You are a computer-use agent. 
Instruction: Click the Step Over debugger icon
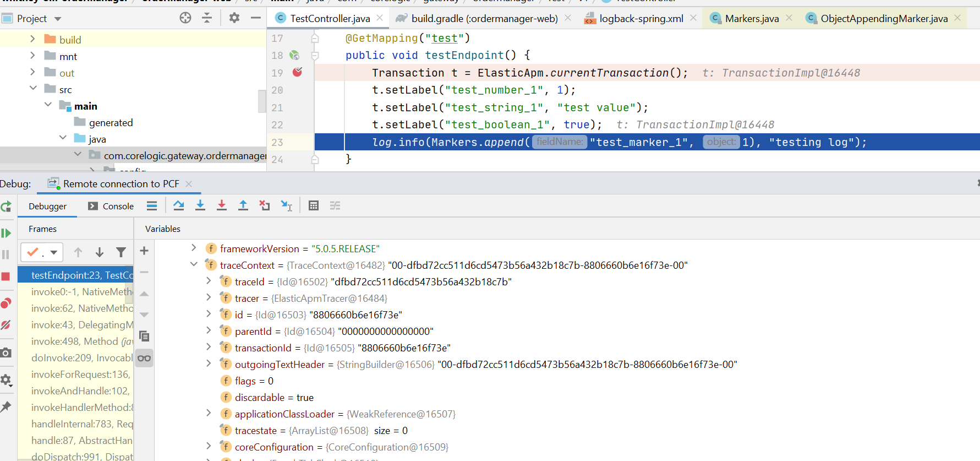point(178,205)
